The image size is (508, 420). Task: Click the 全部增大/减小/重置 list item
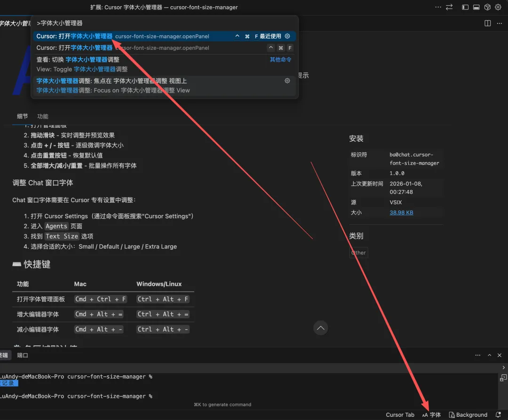click(84, 166)
